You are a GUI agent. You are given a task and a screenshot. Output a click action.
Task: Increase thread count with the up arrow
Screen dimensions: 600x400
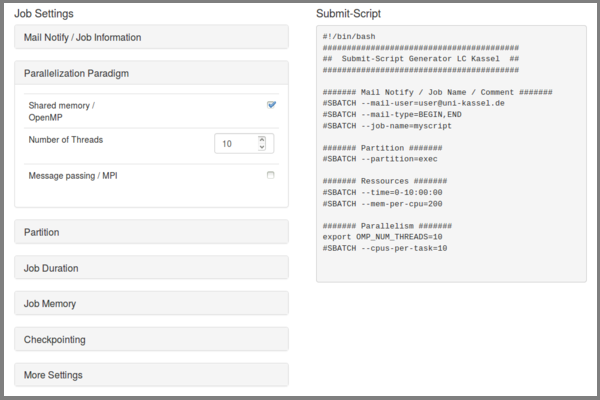262,140
